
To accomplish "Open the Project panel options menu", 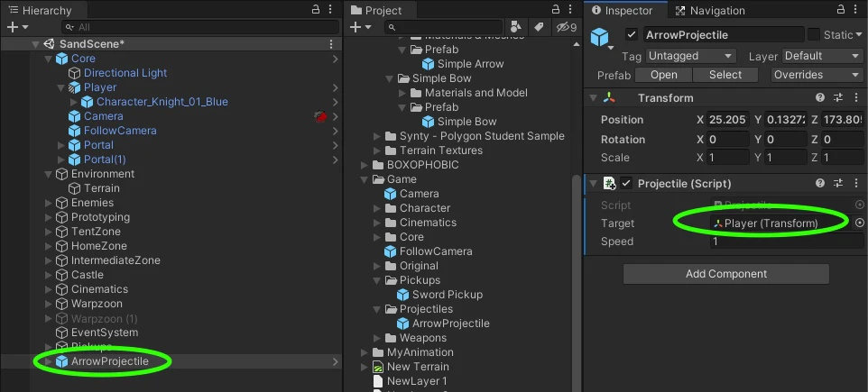I will coord(571,9).
